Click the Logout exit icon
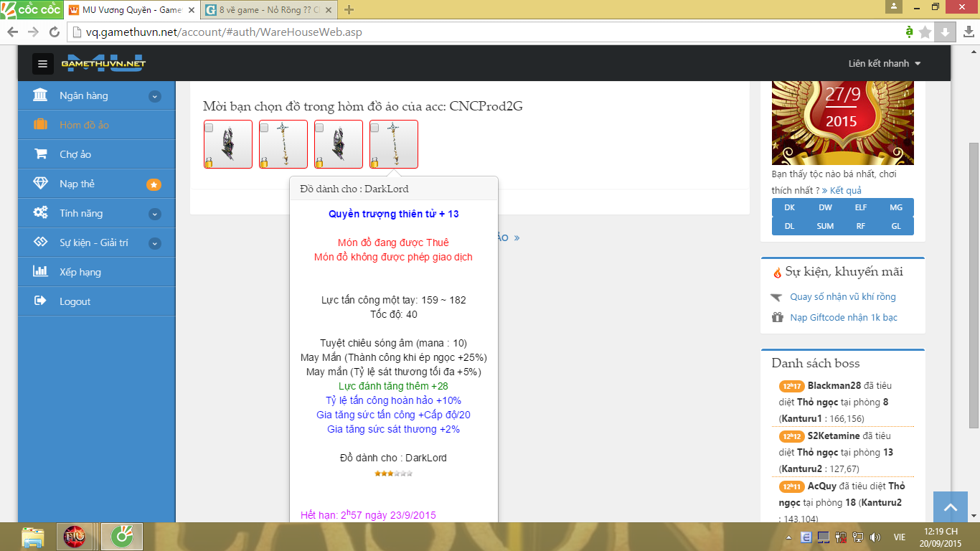 click(41, 301)
